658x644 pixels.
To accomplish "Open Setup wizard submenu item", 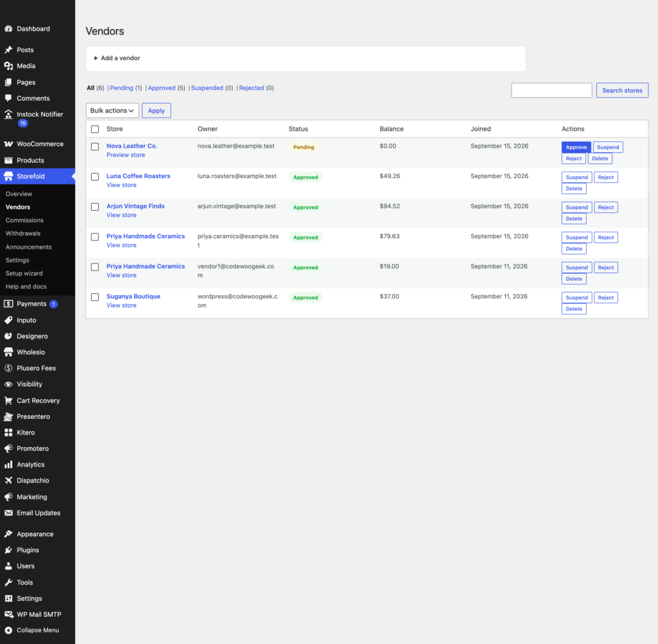I will tap(24, 273).
